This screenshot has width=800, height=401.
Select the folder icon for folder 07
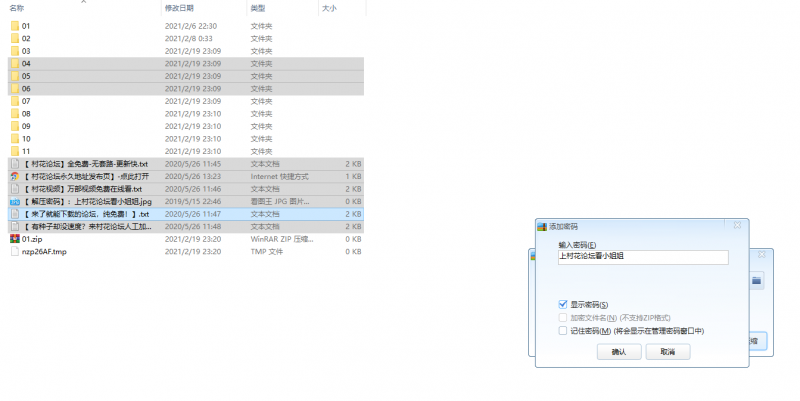tap(14, 101)
